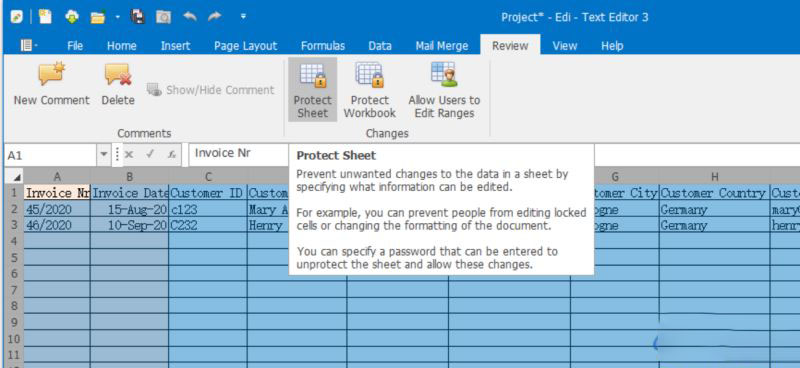
Task: Click the Customer ID header cell
Action: [x=208, y=193]
